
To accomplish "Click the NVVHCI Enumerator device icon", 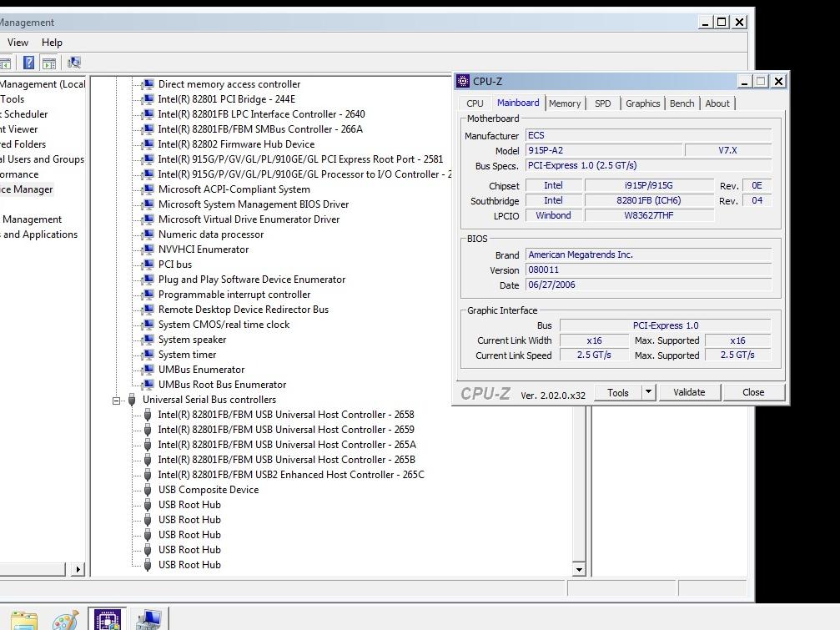I will (x=148, y=249).
